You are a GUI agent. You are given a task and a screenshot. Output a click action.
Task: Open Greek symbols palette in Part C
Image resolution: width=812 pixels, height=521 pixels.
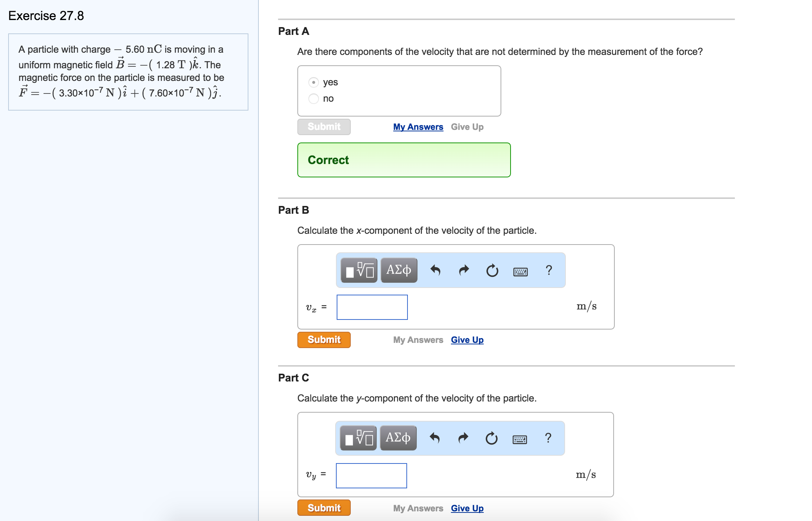point(398,438)
